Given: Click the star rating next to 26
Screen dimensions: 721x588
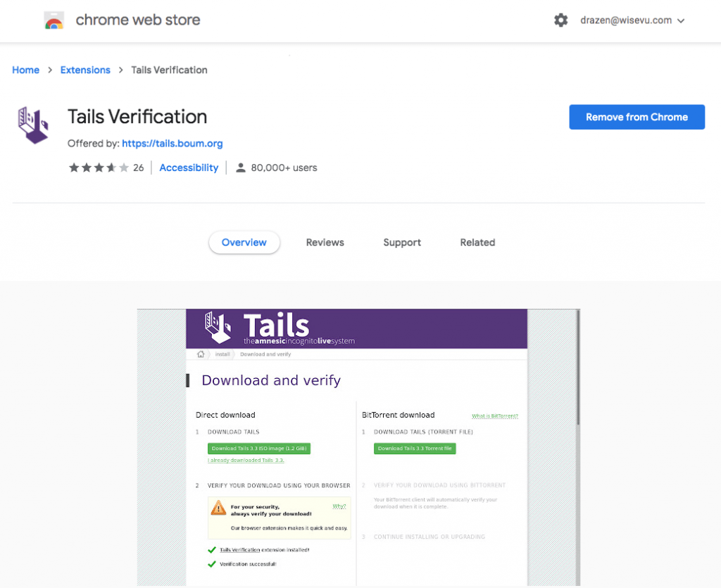Looking at the screenshot, I should coord(99,168).
